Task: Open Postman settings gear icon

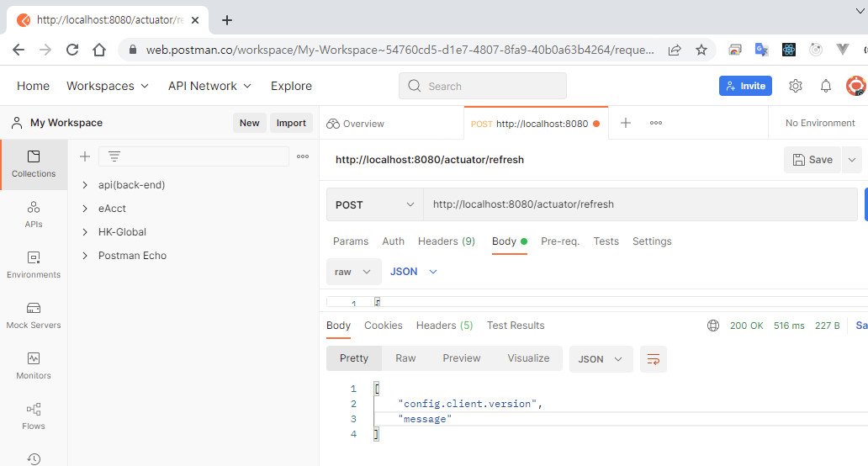Action: 796,86
